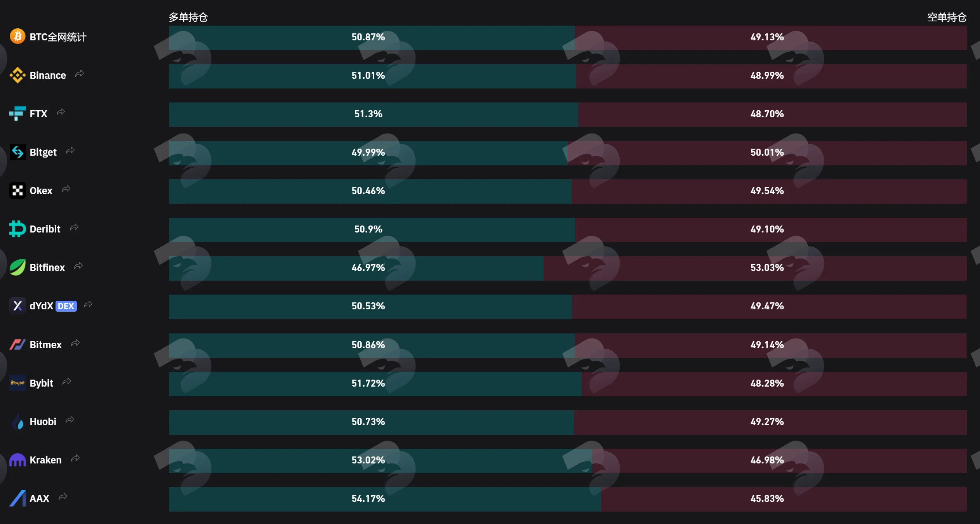Click the 空单持仓 column header
980x524 pixels.
pos(947,17)
